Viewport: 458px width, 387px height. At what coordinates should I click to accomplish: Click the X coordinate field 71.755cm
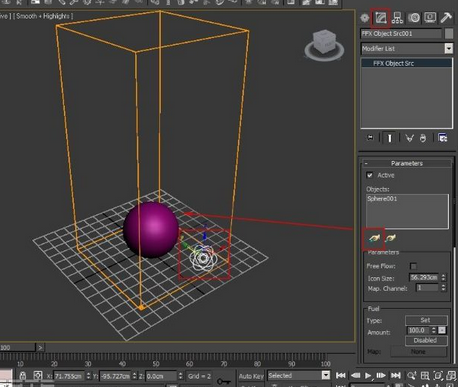coord(69,376)
